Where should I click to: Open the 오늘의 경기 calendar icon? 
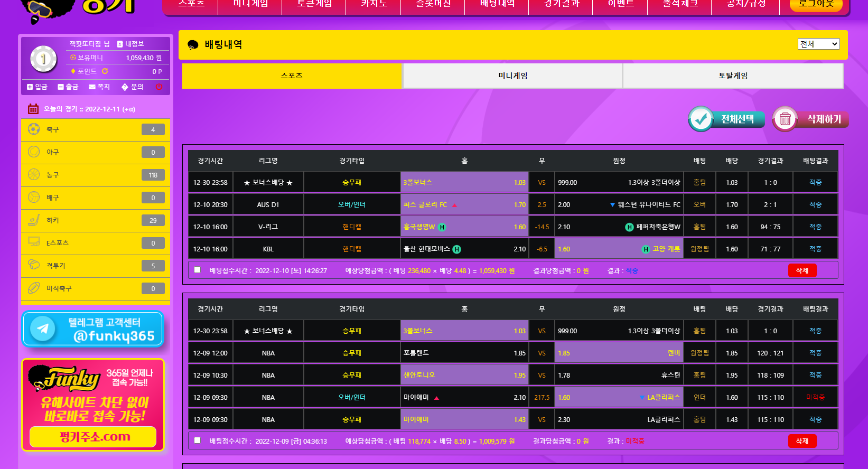pos(33,109)
